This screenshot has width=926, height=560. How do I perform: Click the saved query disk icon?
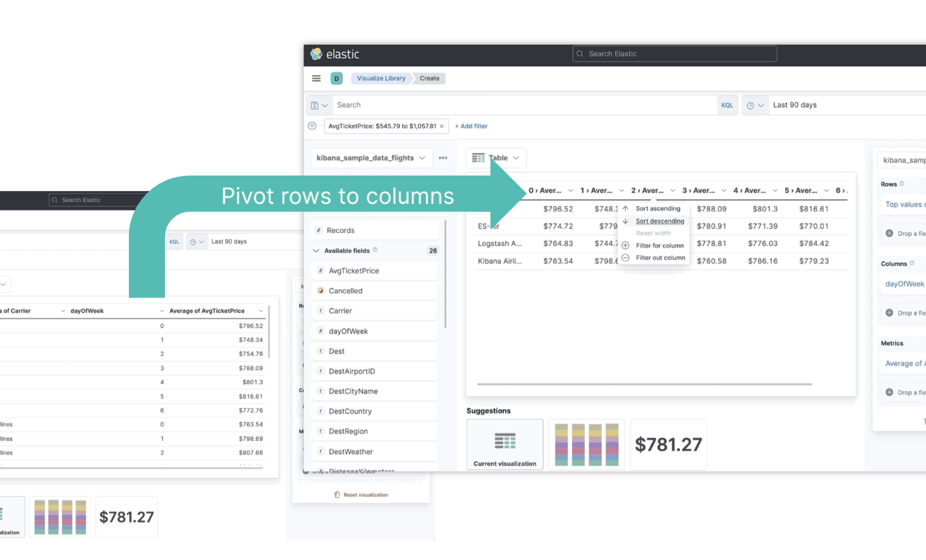(315, 105)
